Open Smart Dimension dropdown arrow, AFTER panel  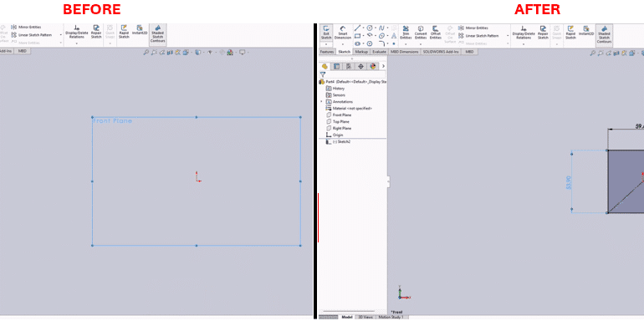343,43
